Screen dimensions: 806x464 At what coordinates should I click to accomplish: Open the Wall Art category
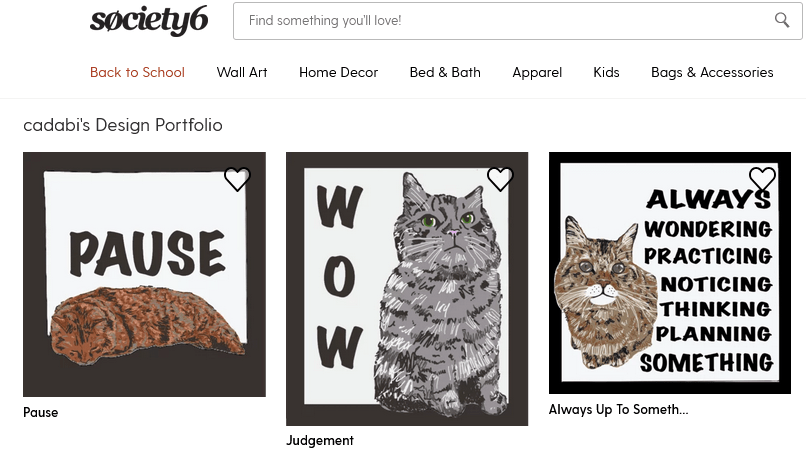click(x=242, y=72)
